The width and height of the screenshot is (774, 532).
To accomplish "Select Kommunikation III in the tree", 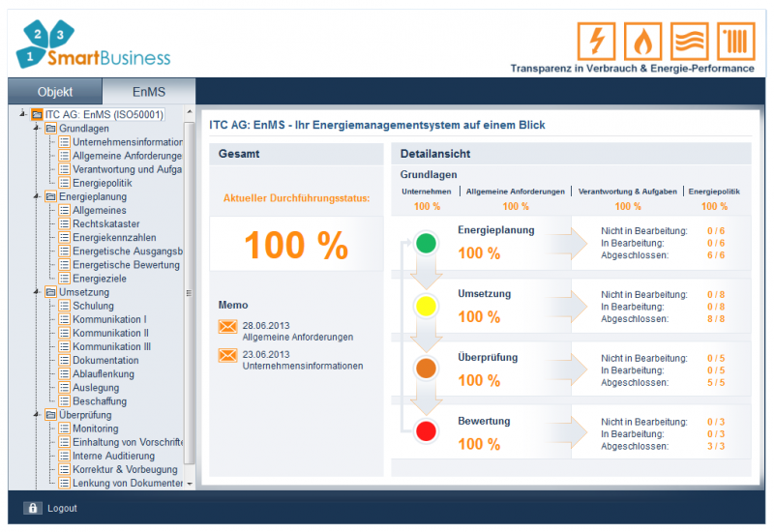I will (112, 346).
